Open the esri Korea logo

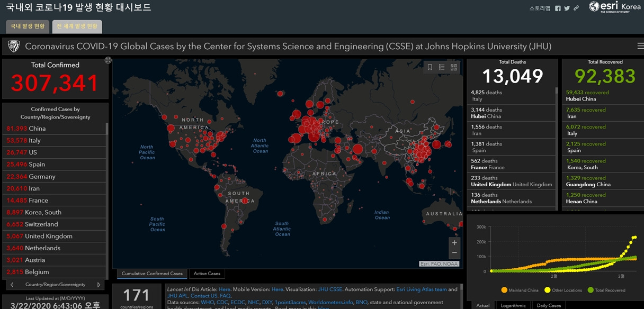(614, 7)
